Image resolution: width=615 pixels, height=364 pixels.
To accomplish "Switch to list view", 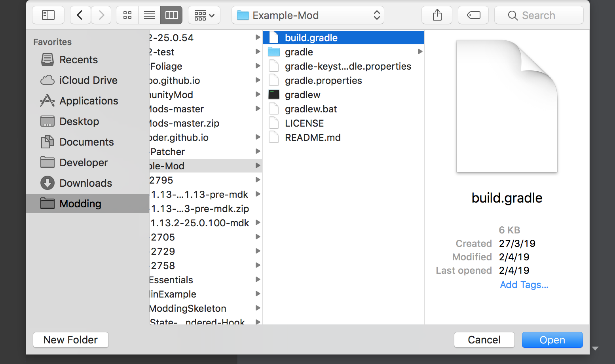I will (x=149, y=15).
